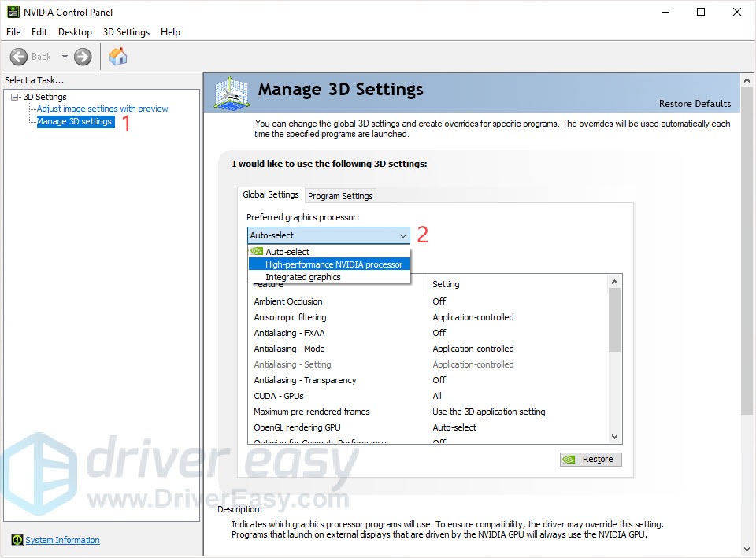756x558 pixels.
Task: Click the System Information icon at bottom left
Action: pos(17,540)
